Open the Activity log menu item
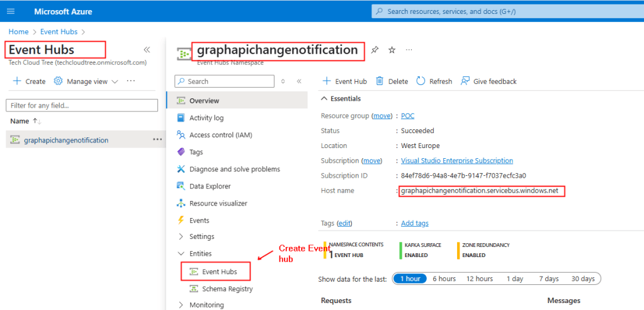 point(206,118)
